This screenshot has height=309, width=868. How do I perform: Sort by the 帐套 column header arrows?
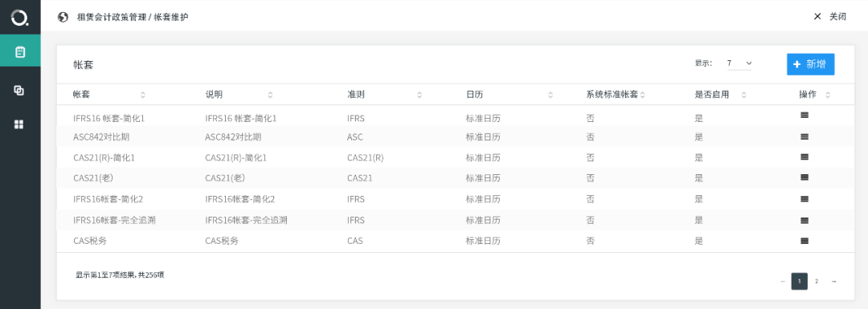(x=143, y=95)
